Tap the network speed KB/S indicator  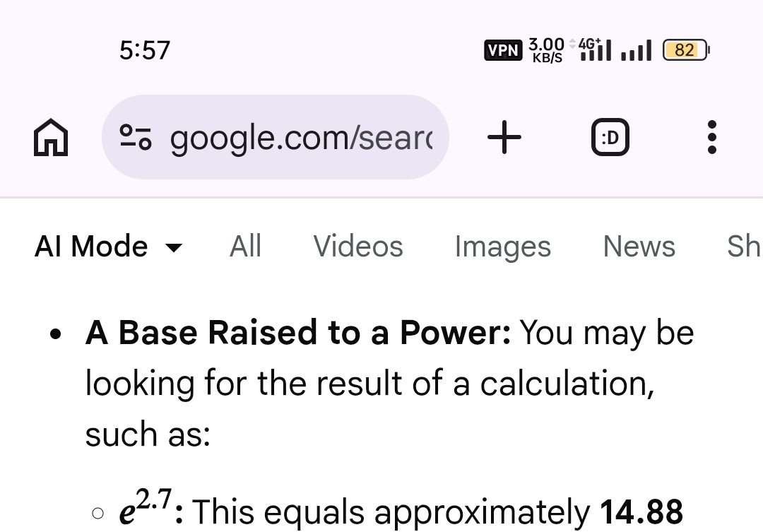[547, 50]
